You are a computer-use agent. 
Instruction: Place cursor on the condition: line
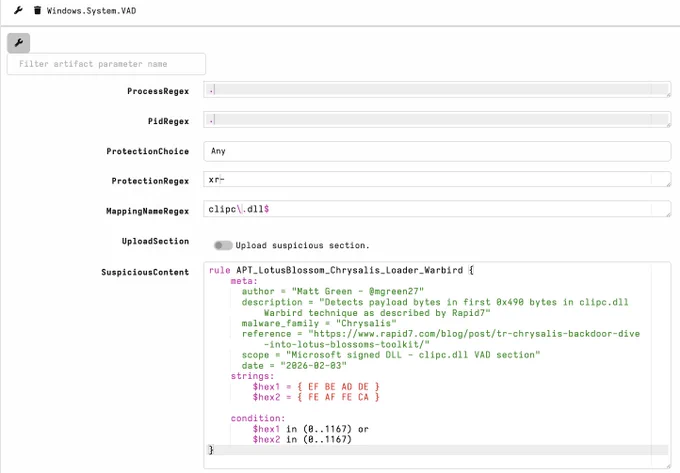pyautogui.click(x=258, y=418)
